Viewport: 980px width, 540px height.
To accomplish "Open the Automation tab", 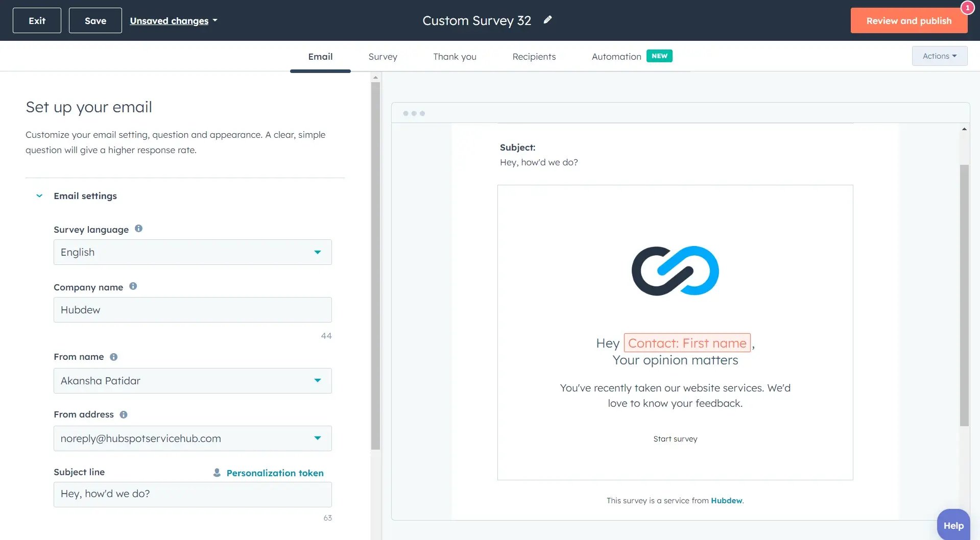I will click(616, 57).
